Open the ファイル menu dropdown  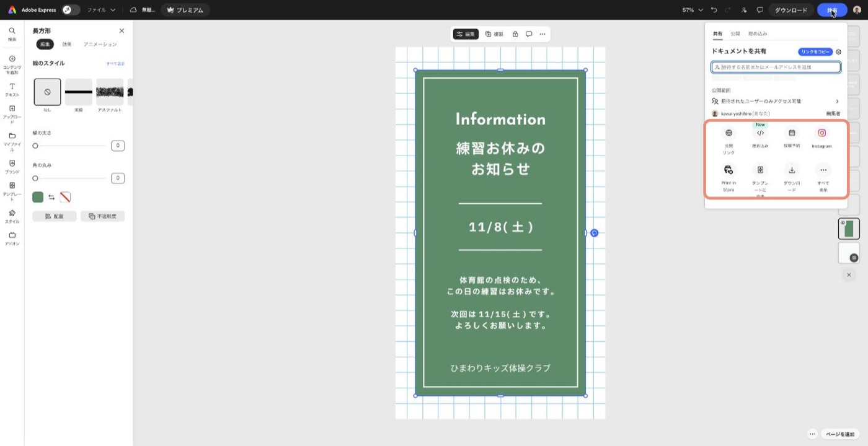coord(101,10)
